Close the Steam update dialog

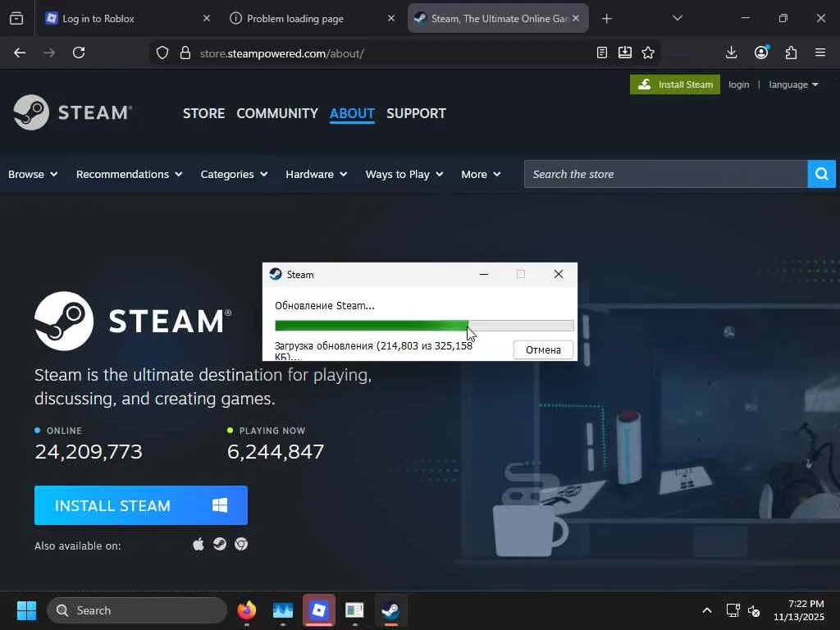coord(558,274)
